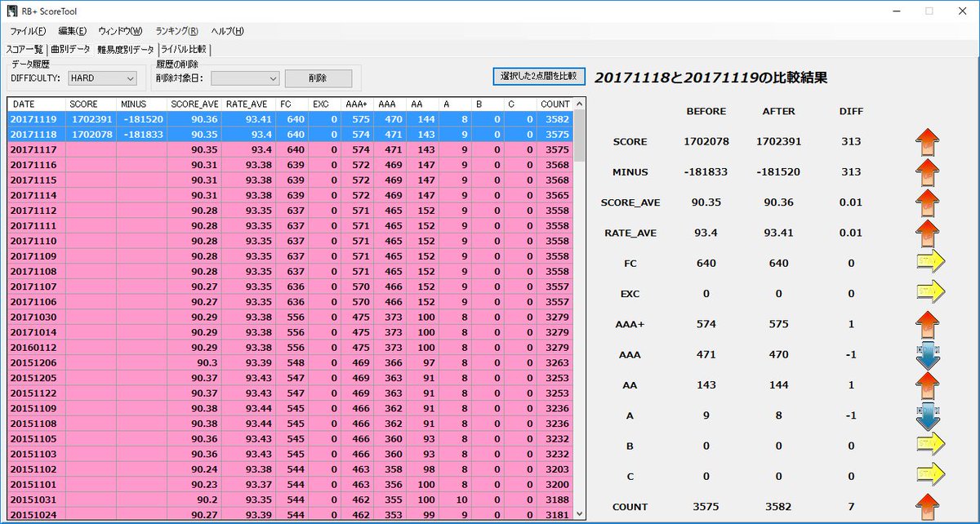Click the scrollbar up arrow of the table

pyautogui.click(x=579, y=104)
